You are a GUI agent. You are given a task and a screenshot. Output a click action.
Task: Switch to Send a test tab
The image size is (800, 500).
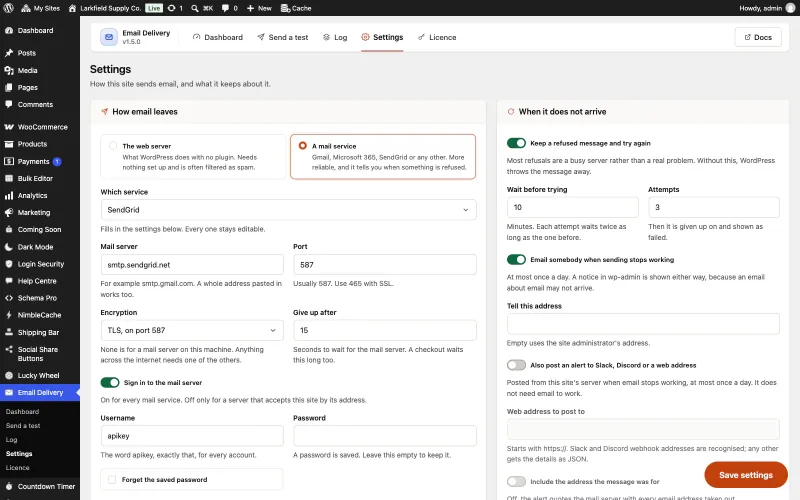pos(283,37)
